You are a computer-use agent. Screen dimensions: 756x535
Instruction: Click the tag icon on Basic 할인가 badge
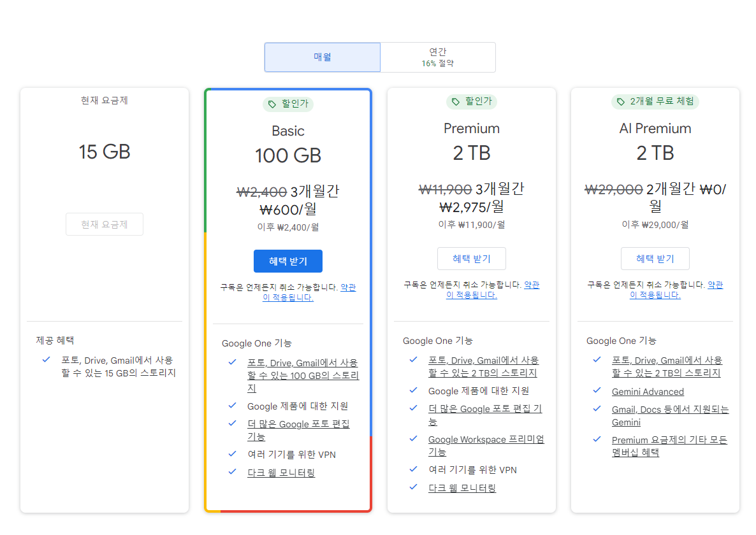click(x=272, y=104)
